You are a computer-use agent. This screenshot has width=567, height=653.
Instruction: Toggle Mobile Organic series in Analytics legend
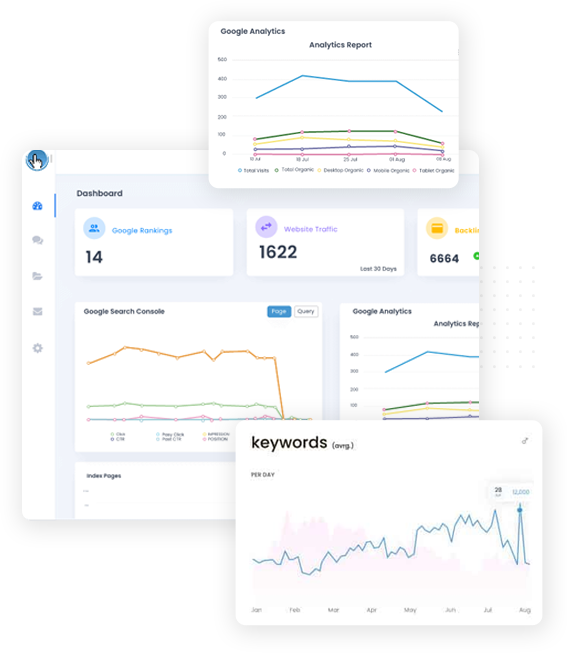(x=388, y=170)
